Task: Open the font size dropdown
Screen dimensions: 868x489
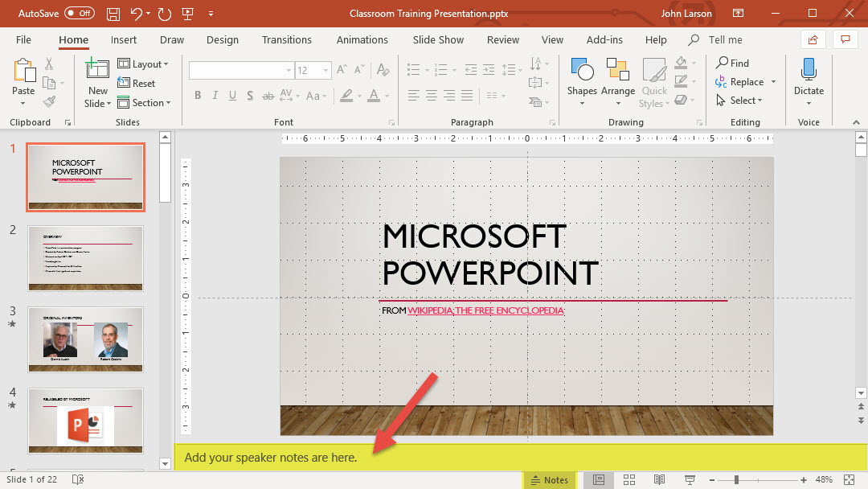Action: [x=325, y=71]
